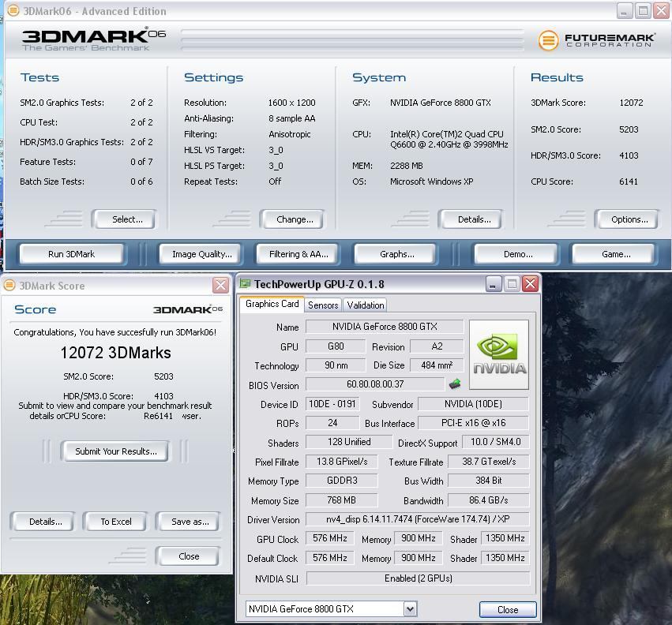Click the Resolution value 1600 x 1200
Screen dimensions: 672x625
(291, 103)
